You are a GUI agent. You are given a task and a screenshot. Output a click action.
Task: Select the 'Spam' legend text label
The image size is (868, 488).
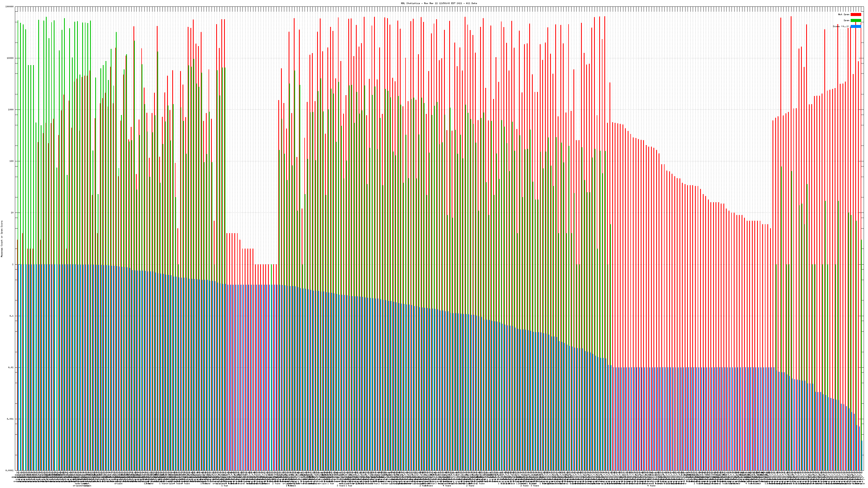[846, 21]
